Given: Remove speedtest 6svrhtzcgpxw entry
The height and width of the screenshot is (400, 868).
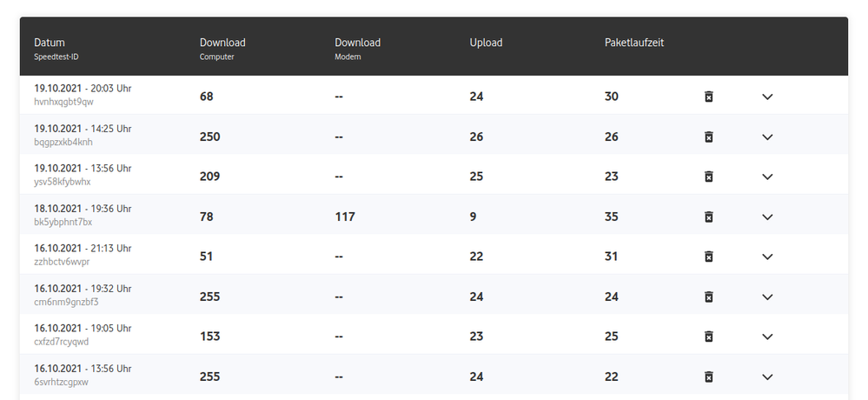Looking at the screenshot, I should tap(709, 377).
